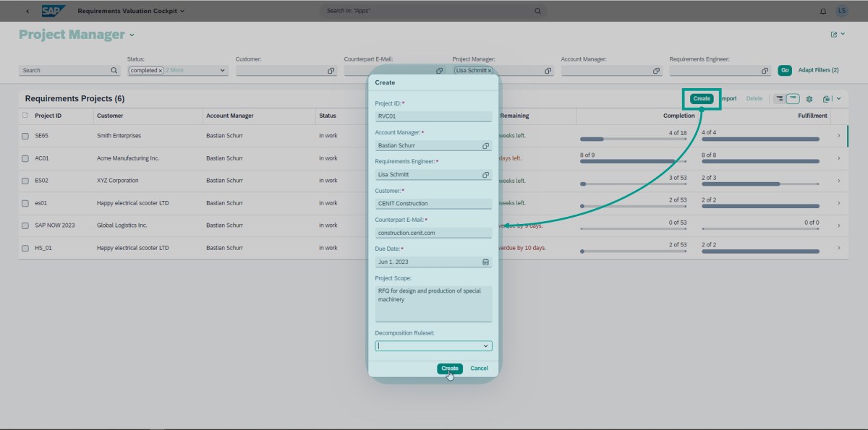Select the ES02 row checkbox
The image size is (868, 430).
(25, 181)
